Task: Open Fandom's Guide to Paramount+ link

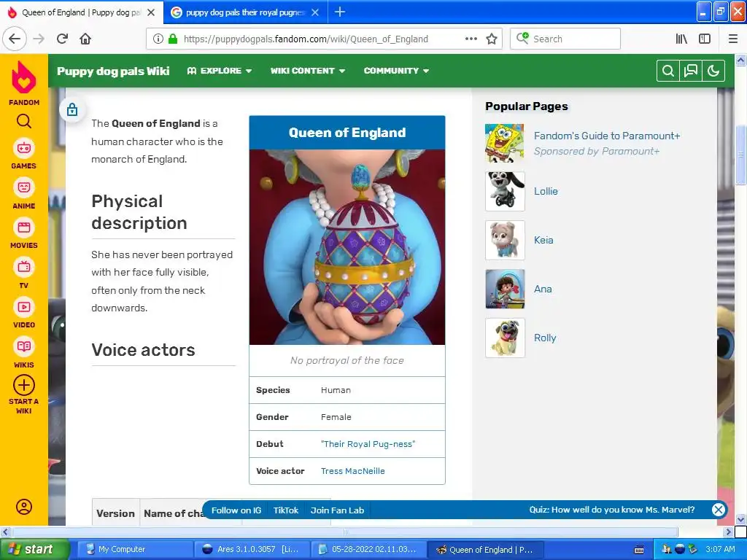Action: [x=607, y=136]
